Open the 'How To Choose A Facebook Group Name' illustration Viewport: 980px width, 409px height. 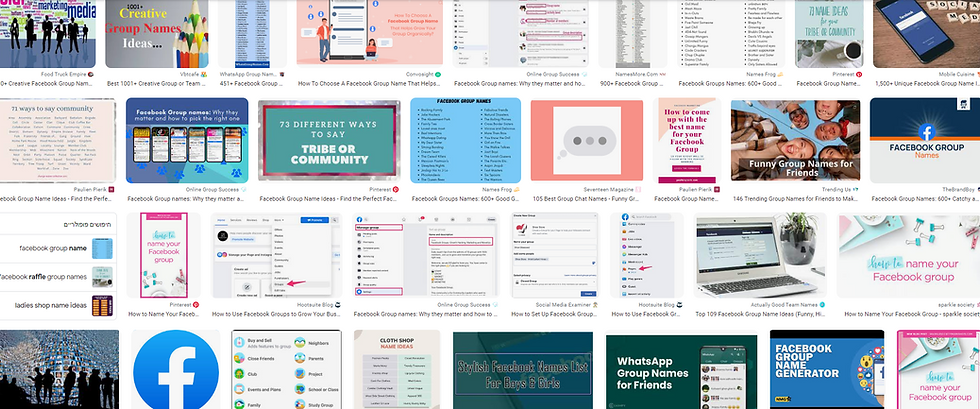pos(370,33)
